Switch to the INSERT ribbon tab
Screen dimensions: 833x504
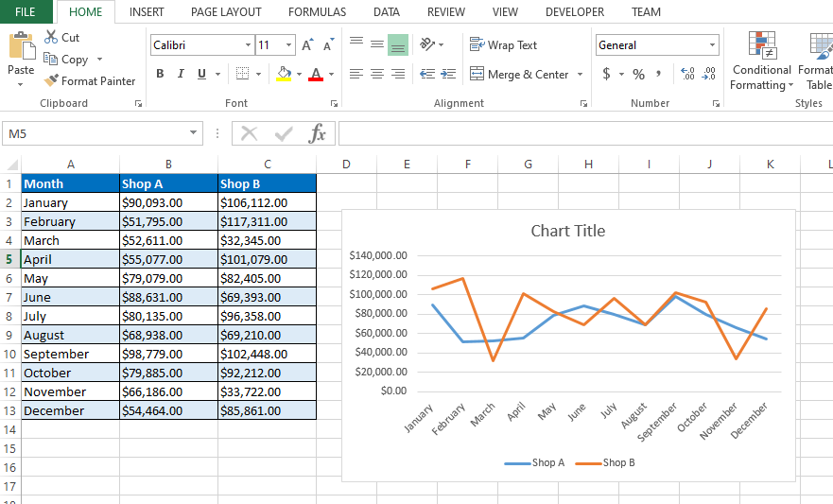pyautogui.click(x=147, y=12)
